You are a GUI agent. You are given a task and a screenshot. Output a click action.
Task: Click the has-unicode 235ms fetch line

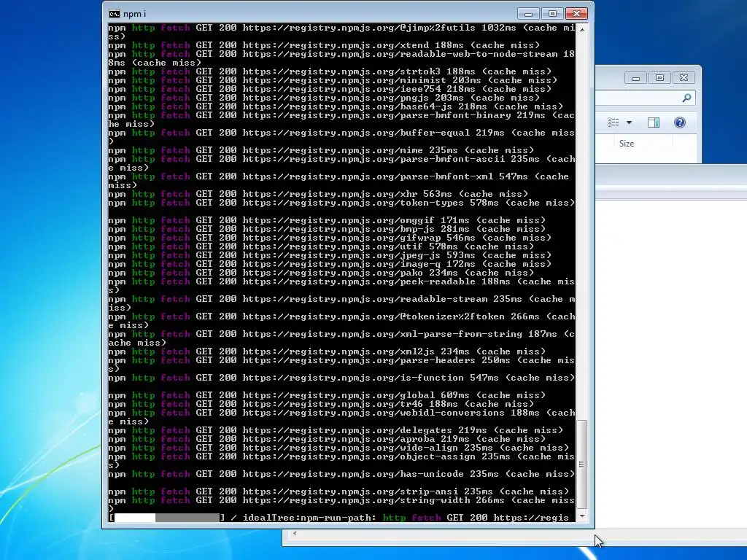tap(341, 474)
